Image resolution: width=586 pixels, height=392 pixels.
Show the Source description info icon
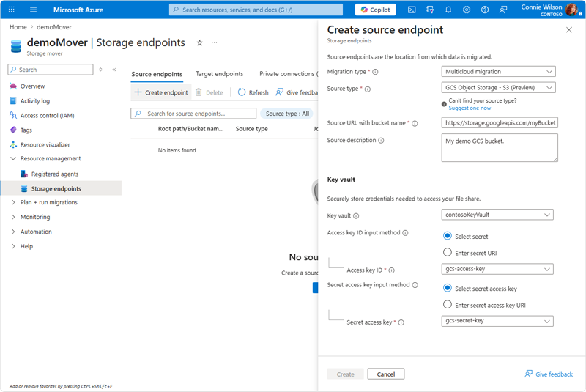381,141
